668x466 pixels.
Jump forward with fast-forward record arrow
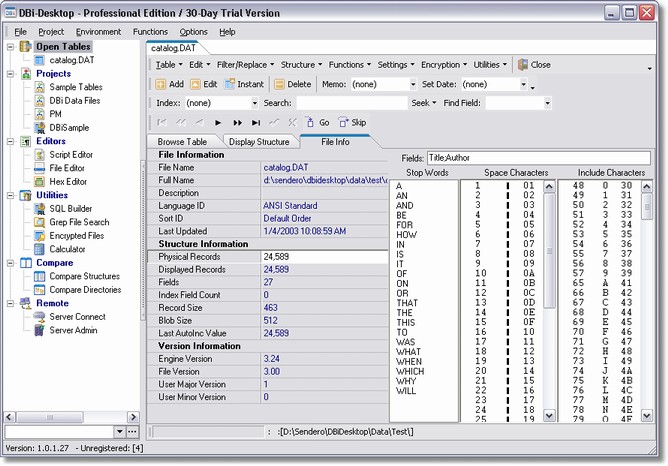(237, 123)
